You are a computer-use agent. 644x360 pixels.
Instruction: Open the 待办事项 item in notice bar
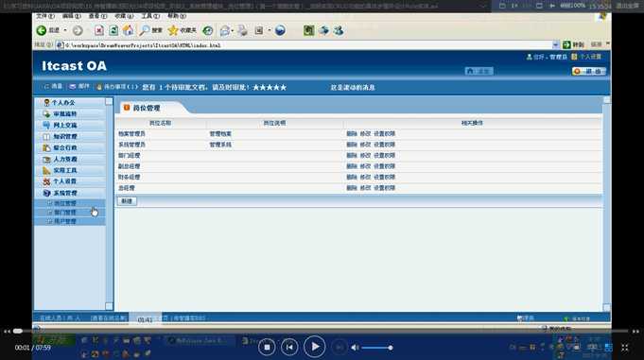(117, 87)
